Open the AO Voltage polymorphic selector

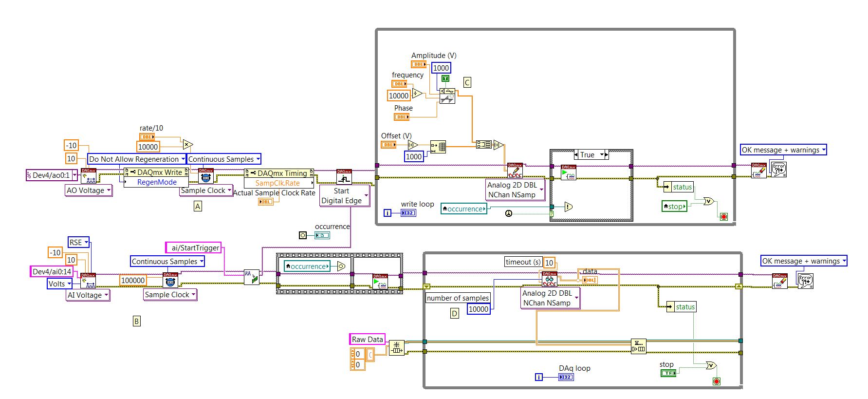tap(89, 190)
